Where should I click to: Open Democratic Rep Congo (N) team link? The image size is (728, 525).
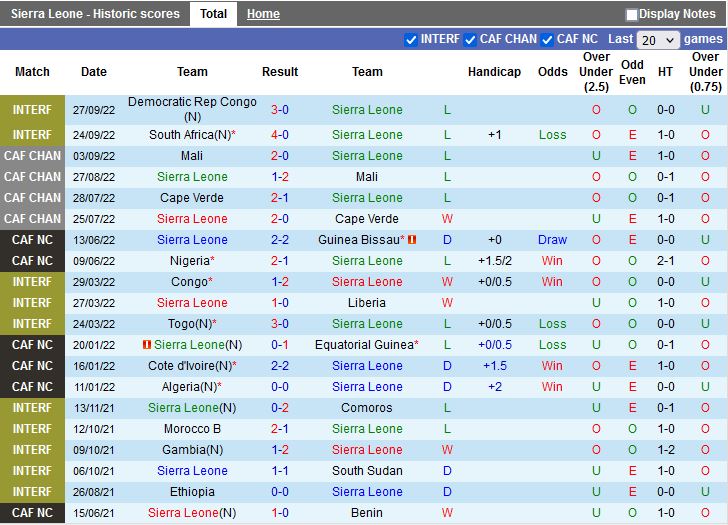(192, 110)
